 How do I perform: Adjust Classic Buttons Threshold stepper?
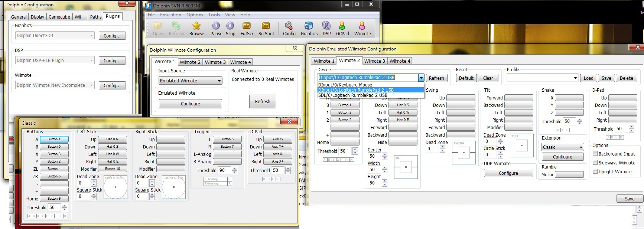coord(64,207)
